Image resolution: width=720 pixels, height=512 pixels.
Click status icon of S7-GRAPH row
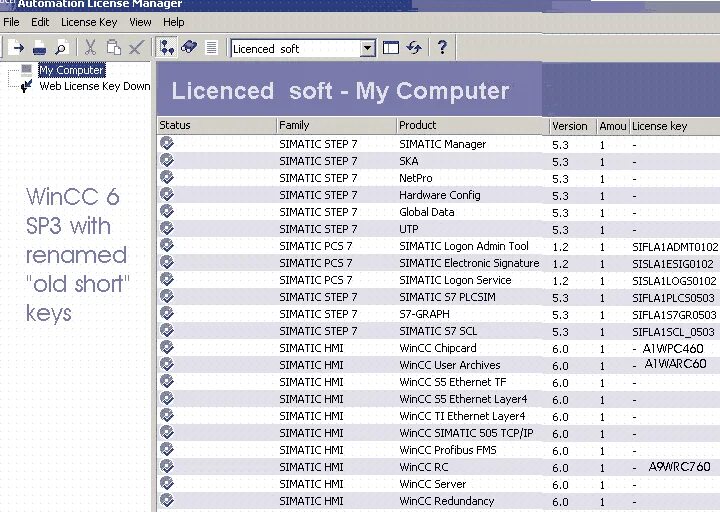coord(167,313)
